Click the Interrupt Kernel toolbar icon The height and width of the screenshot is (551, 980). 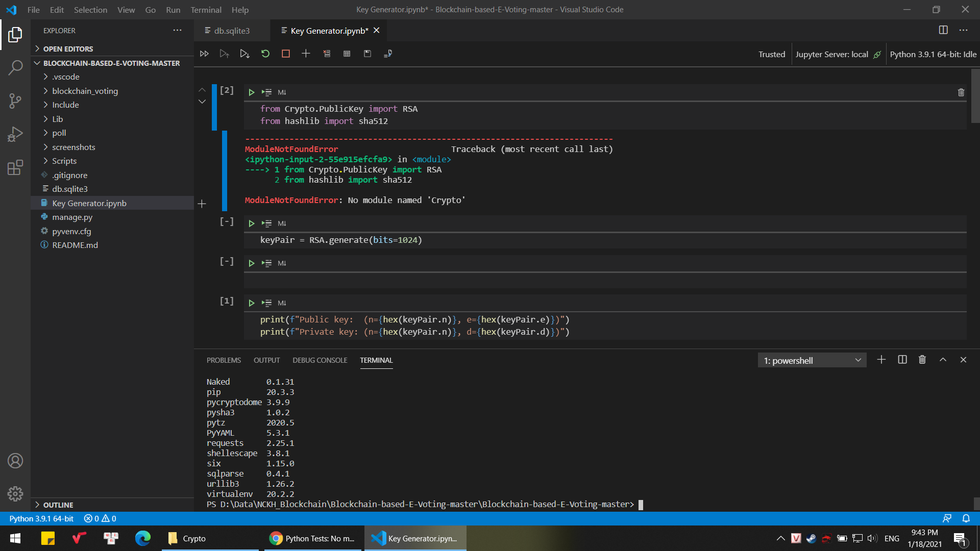coord(285,53)
